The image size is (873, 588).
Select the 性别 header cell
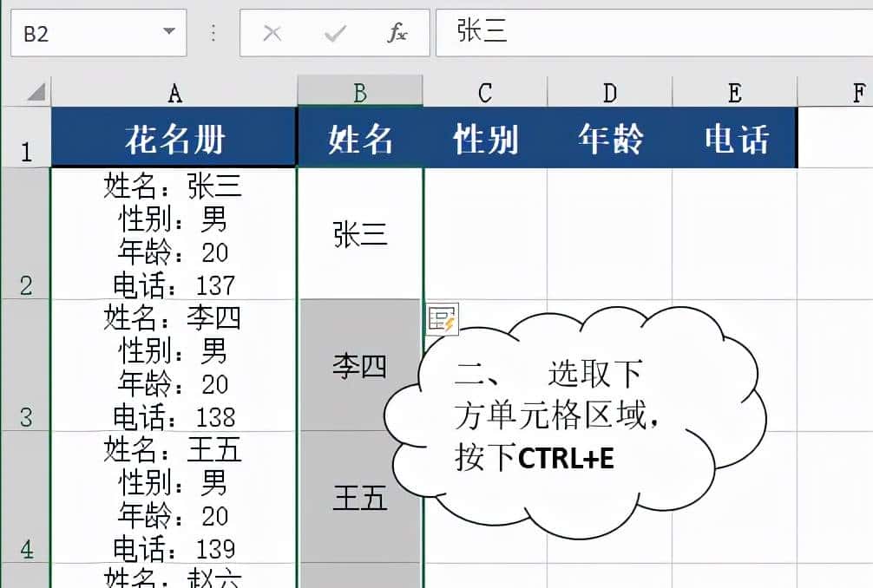(484, 137)
